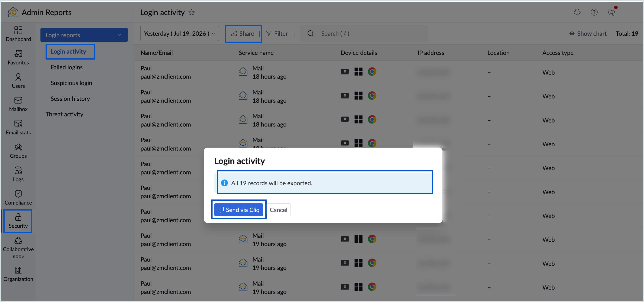Collapse the Login reports section
Image resolution: width=644 pixels, height=302 pixels.
pyautogui.click(x=84, y=35)
